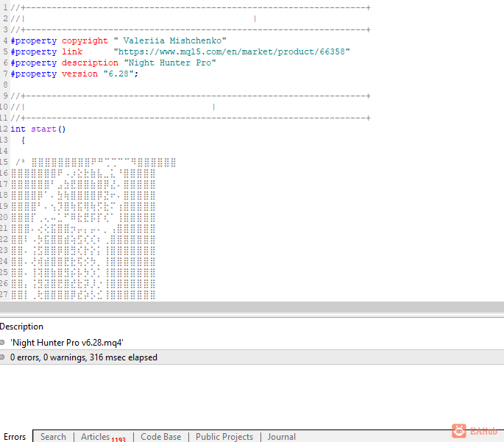The image size is (504, 442).
Task: Click the opening brace on line 13
Action: click(x=23, y=140)
